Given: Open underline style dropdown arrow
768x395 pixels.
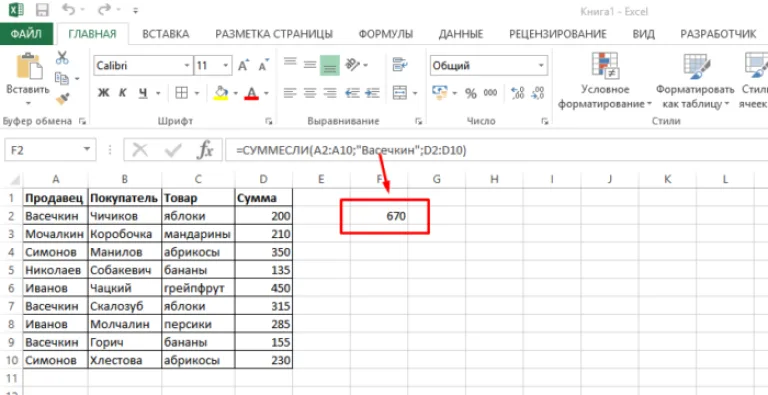Looking at the screenshot, I should pyautogui.click(x=158, y=93).
